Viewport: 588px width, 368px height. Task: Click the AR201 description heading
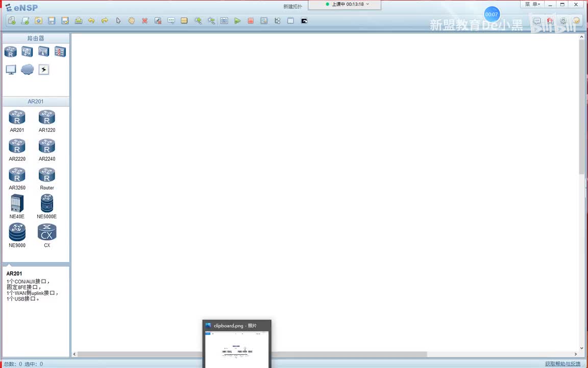click(14, 273)
